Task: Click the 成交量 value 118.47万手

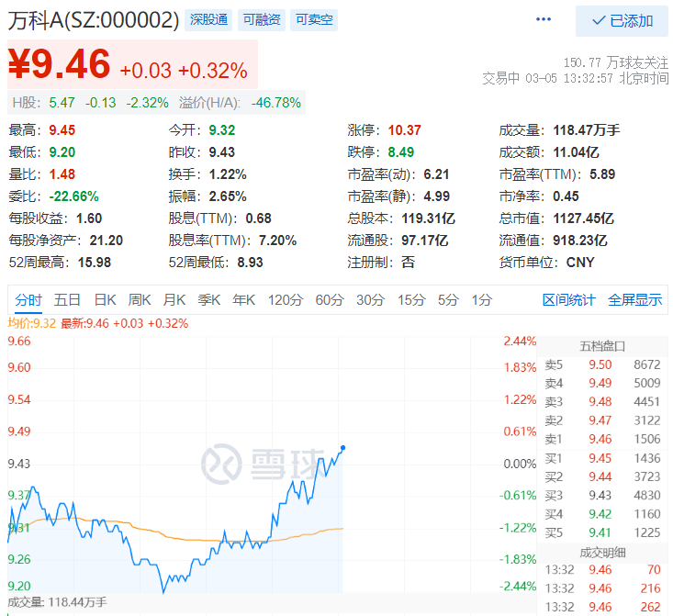Action: coord(587,130)
